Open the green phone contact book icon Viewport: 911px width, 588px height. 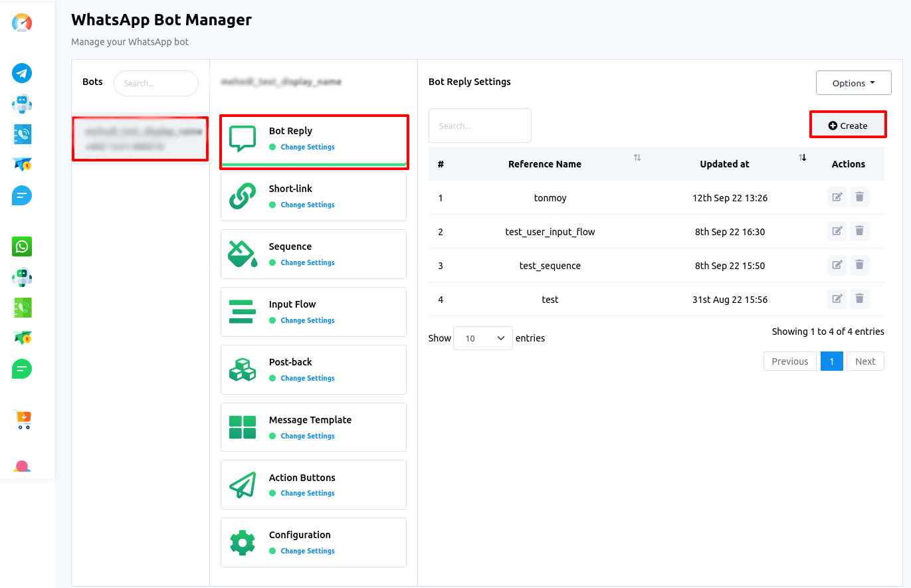[22, 308]
